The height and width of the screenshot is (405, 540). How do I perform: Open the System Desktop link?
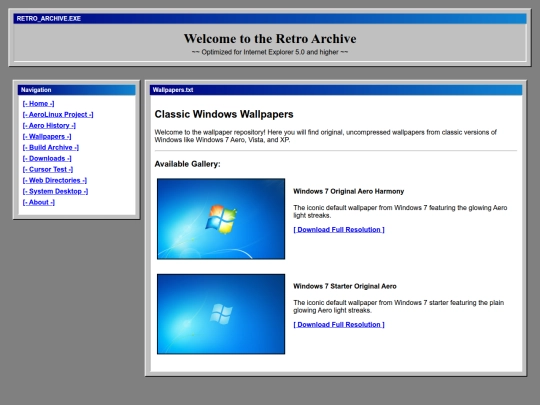(x=55, y=191)
